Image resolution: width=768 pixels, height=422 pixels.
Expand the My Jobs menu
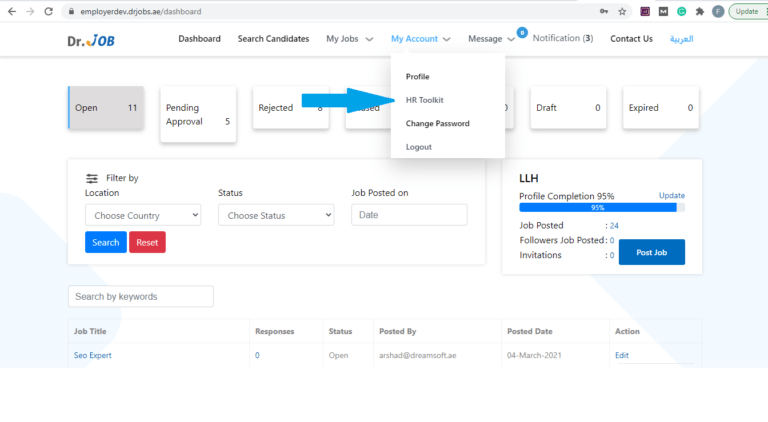[x=350, y=39]
